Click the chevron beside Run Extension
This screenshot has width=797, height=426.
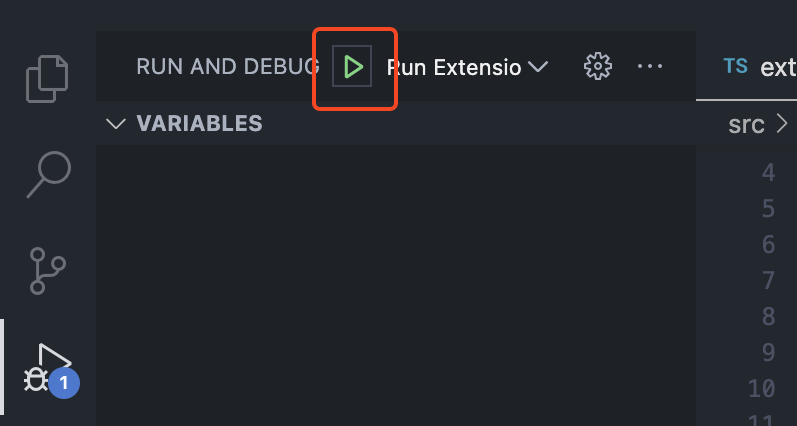538,67
